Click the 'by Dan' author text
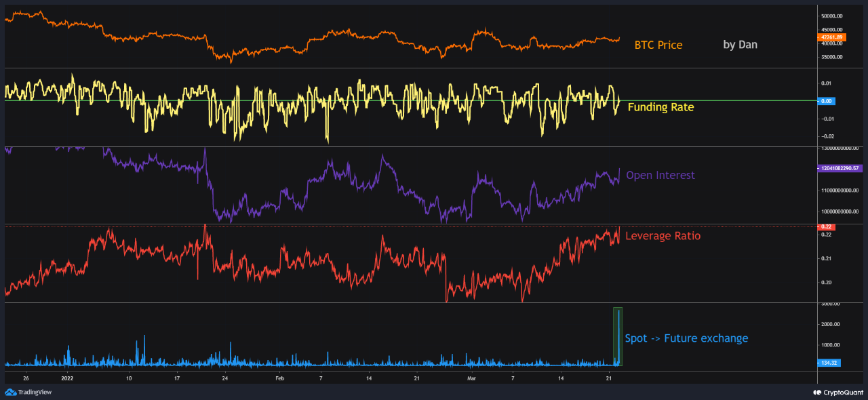The width and height of the screenshot is (868, 400). (740, 45)
